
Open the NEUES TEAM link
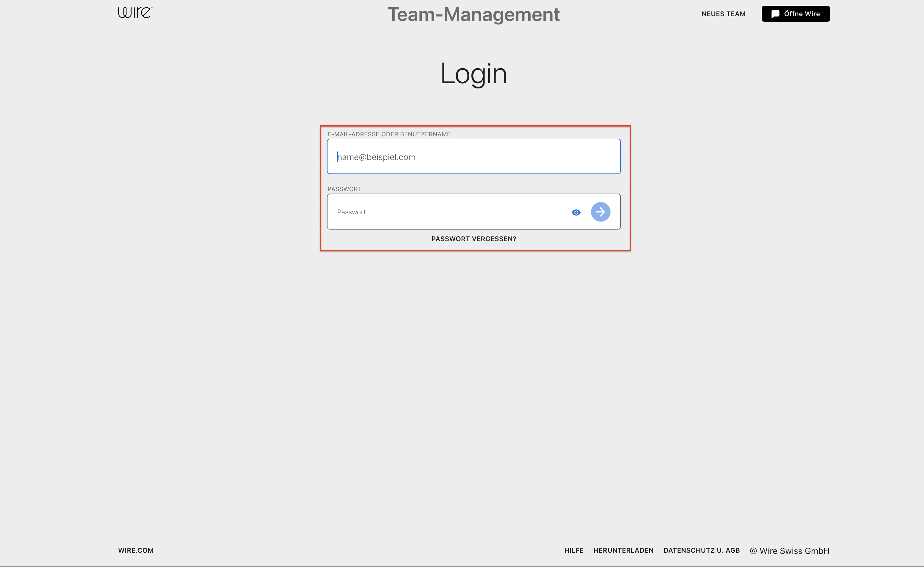click(x=723, y=14)
